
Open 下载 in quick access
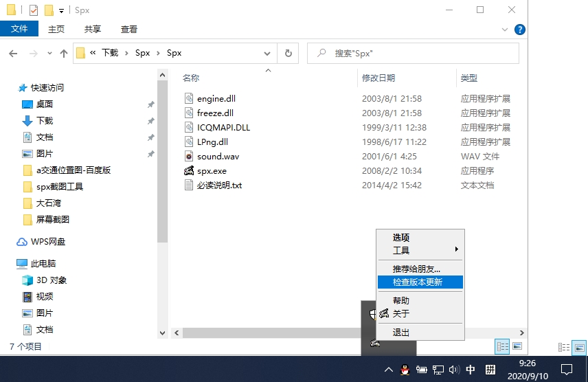pyautogui.click(x=44, y=120)
